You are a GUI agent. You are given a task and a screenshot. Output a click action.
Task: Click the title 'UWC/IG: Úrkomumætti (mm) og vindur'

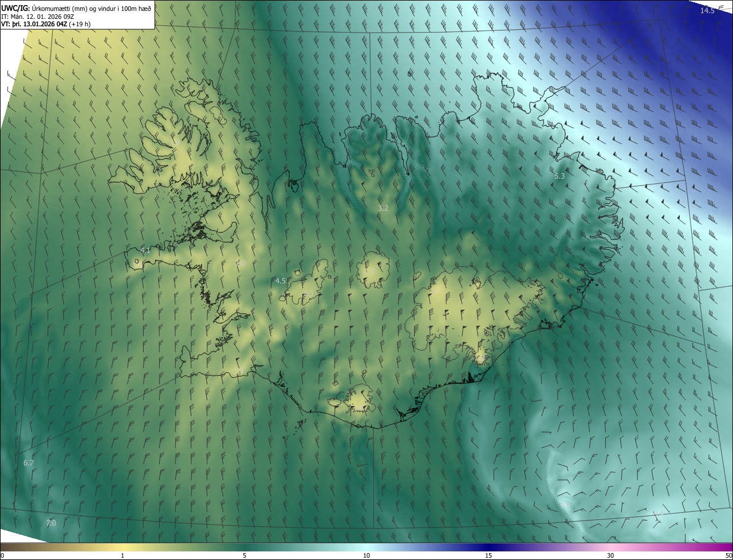76,8
